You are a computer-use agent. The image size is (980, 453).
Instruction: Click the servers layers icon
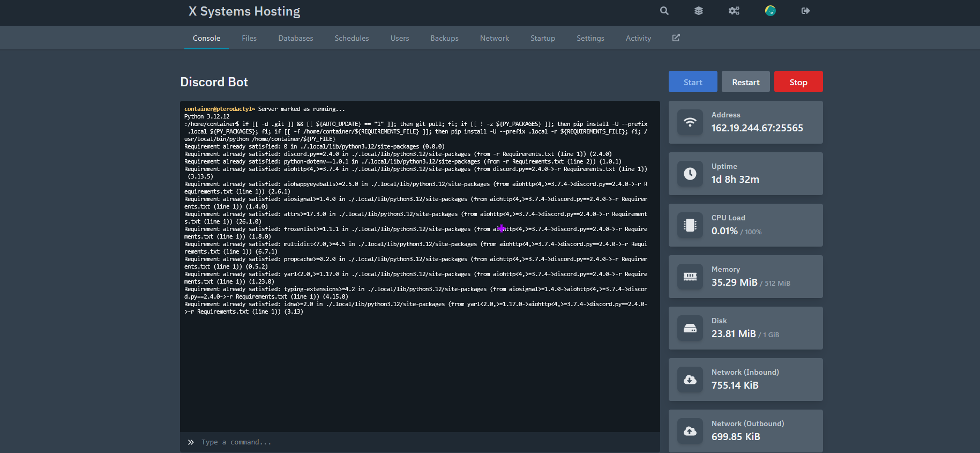pyautogui.click(x=699, y=11)
